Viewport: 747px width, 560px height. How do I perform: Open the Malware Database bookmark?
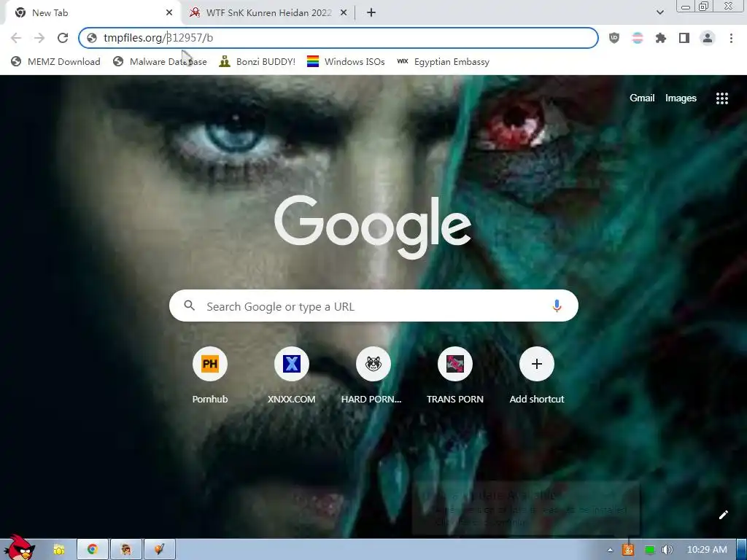pos(160,61)
